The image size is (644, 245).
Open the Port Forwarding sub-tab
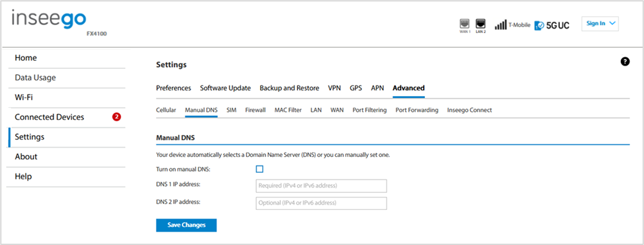click(x=417, y=110)
